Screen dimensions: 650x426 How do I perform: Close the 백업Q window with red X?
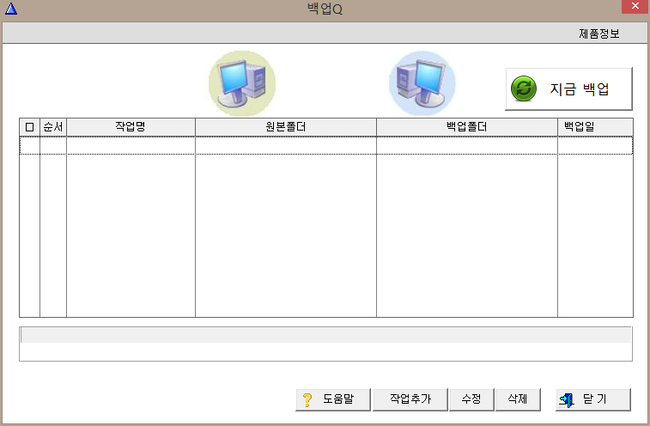(x=635, y=6)
